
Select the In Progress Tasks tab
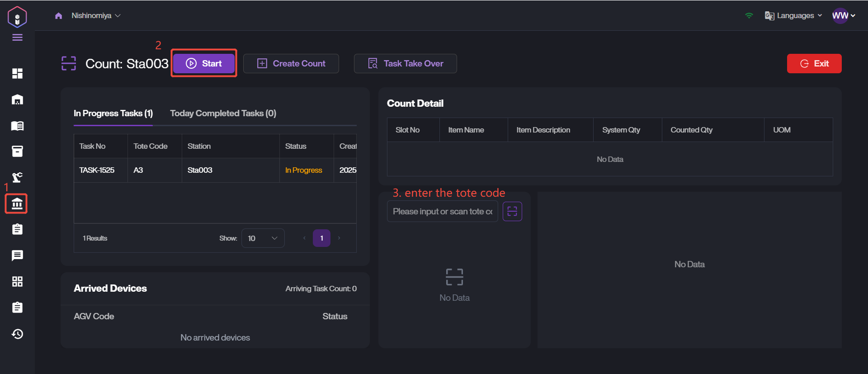[113, 114]
